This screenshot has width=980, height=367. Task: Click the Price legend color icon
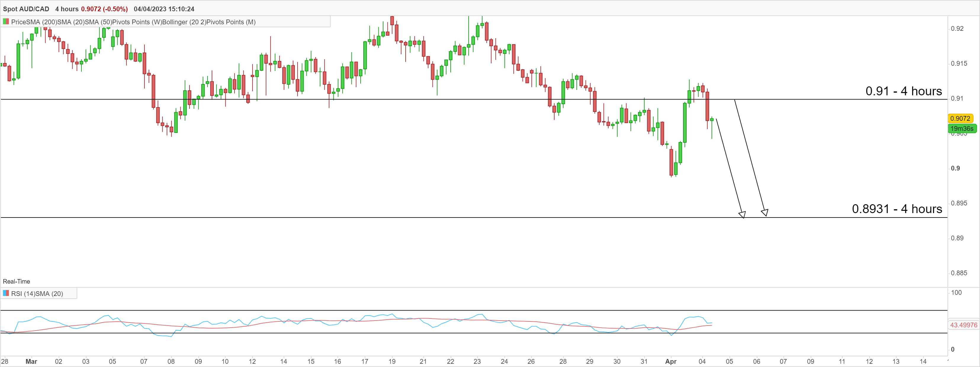(x=6, y=22)
